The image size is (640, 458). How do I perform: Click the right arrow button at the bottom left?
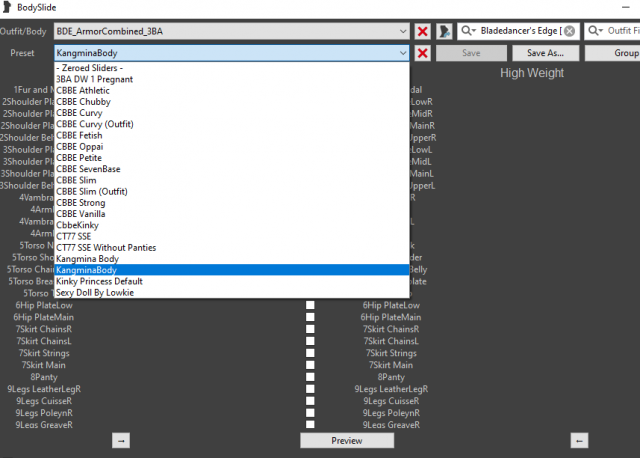coord(121,440)
